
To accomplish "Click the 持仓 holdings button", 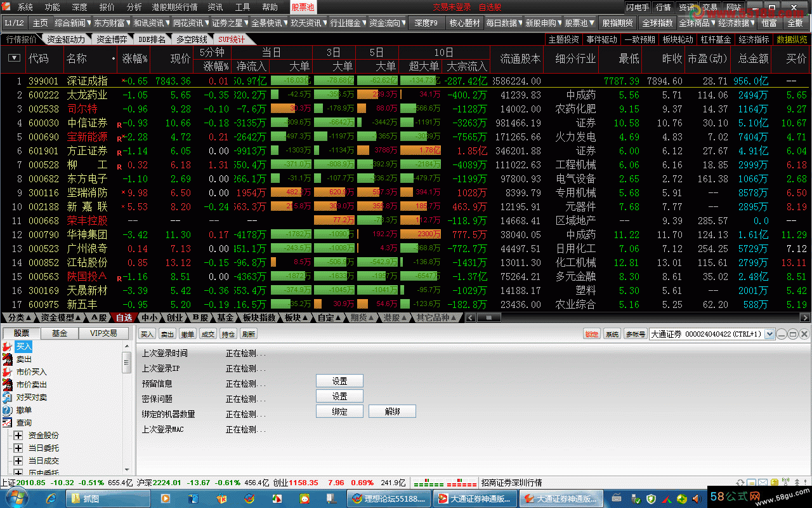I will [x=228, y=334].
